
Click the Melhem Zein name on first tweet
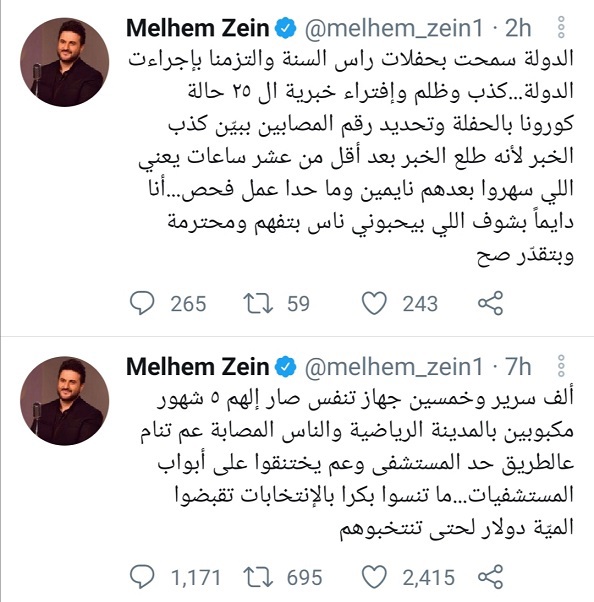[x=198, y=28]
